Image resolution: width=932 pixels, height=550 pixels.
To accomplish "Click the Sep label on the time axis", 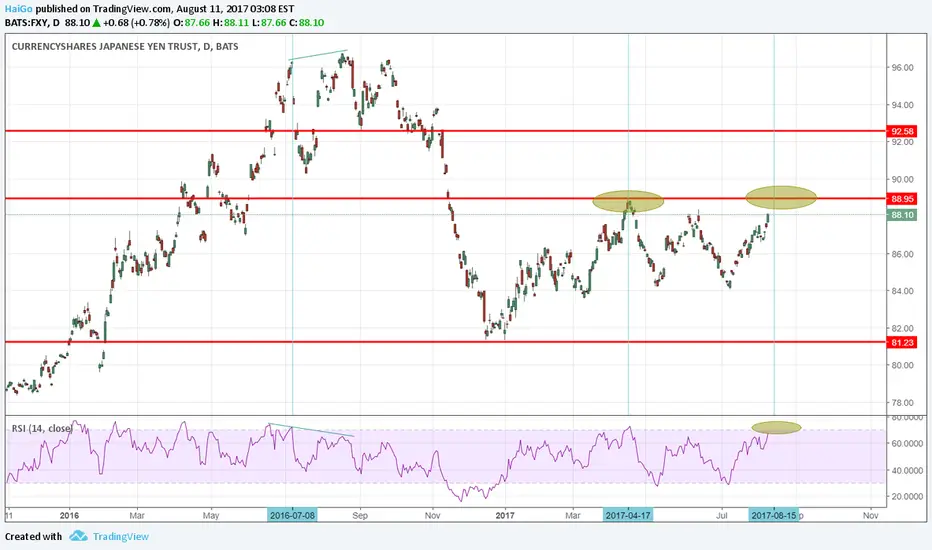I will pyautogui.click(x=360, y=516).
